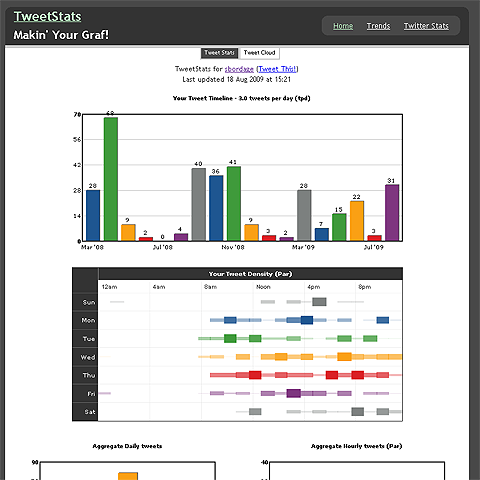Viewport: 480px width, 480px height.
Task: Select the green bar labeled 41
Action: pos(234,204)
